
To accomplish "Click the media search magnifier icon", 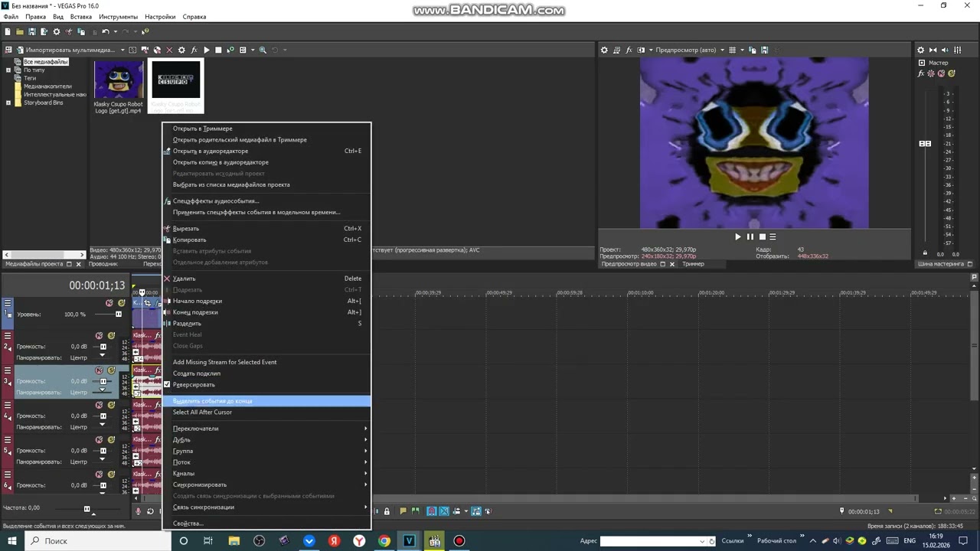I will pos(263,50).
